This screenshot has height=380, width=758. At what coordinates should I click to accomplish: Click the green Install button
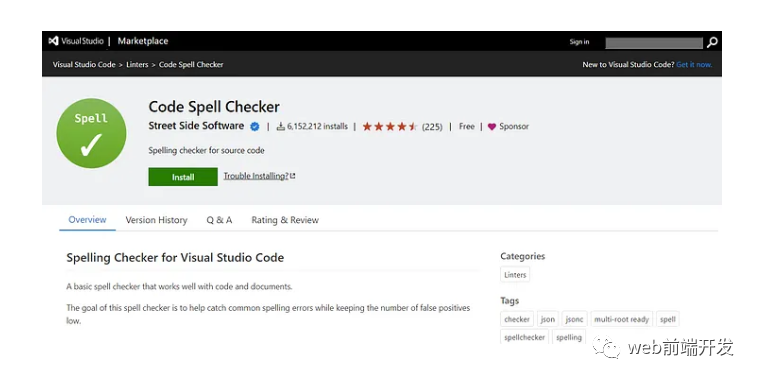[x=183, y=177]
